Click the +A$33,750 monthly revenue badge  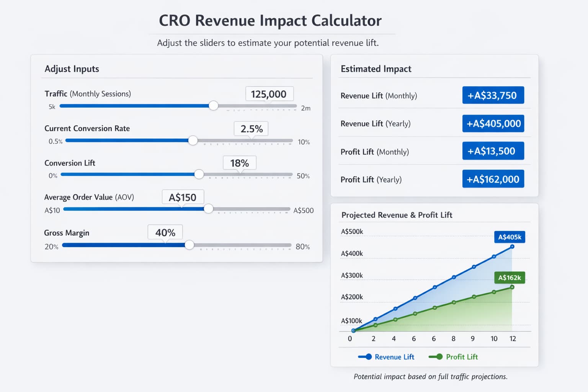click(493, 95)
